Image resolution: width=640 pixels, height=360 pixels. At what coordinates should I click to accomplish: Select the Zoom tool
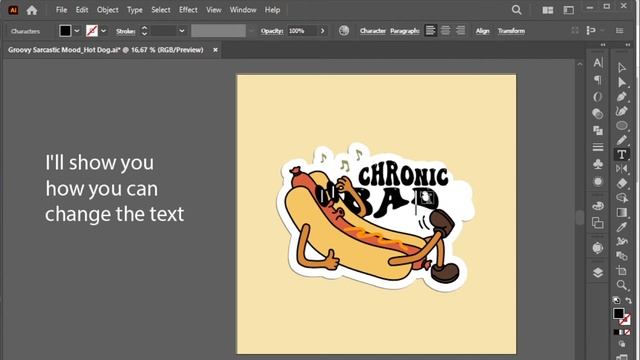pyautogui.click(x=622, y=285)
